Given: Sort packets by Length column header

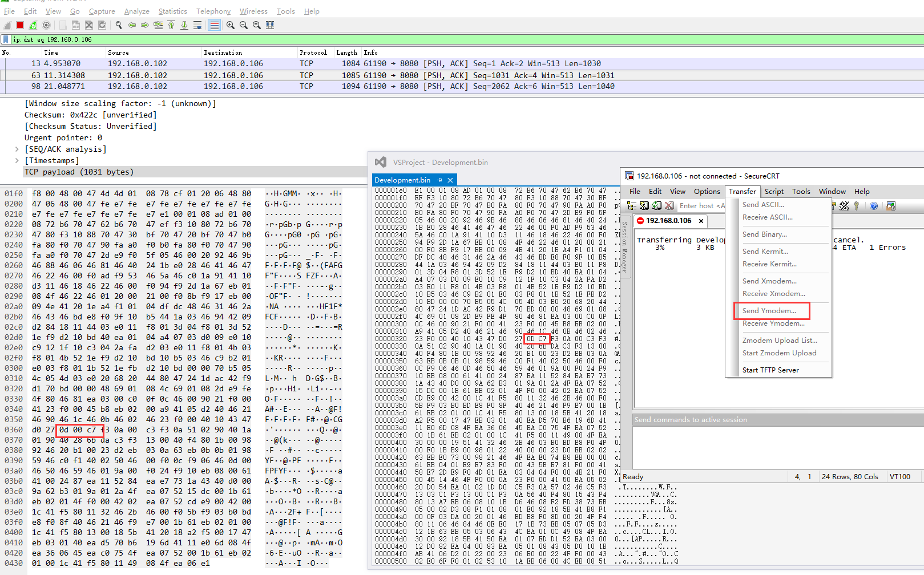Looking at the screenshot, I should point(346,52).
